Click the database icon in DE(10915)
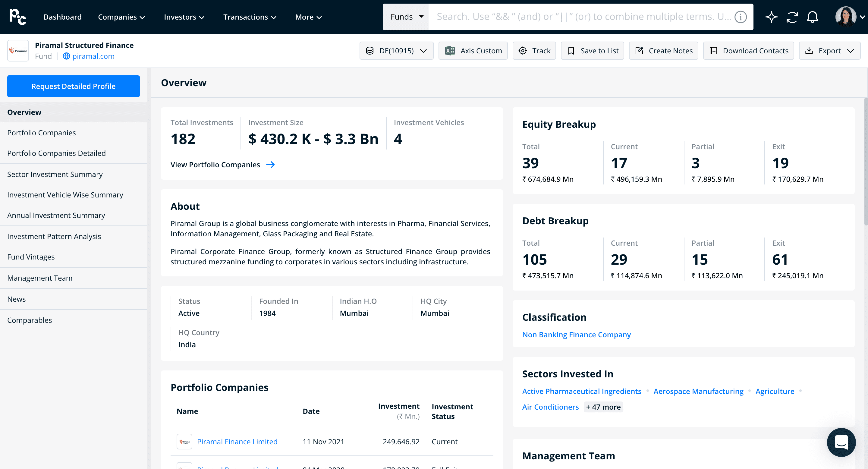The width and height of the screenshot is (868, 469). click(x=370, y=51)
